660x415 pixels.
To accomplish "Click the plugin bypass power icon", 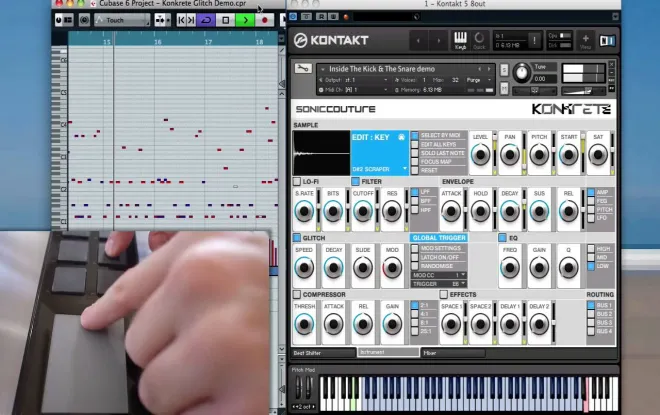I will [x=293, y=16].
